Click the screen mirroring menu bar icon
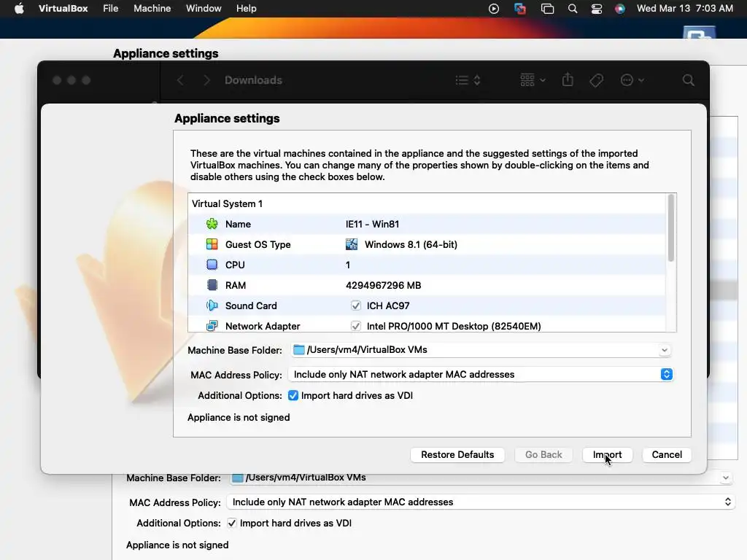This screenshot has height=560, width=747. tap(547, 9)
